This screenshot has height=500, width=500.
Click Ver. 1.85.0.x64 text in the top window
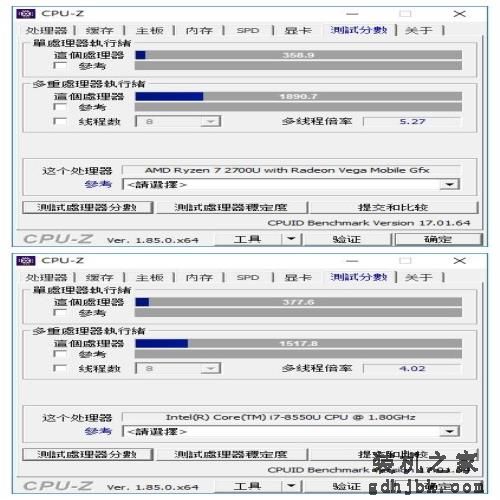coord(153,240)
